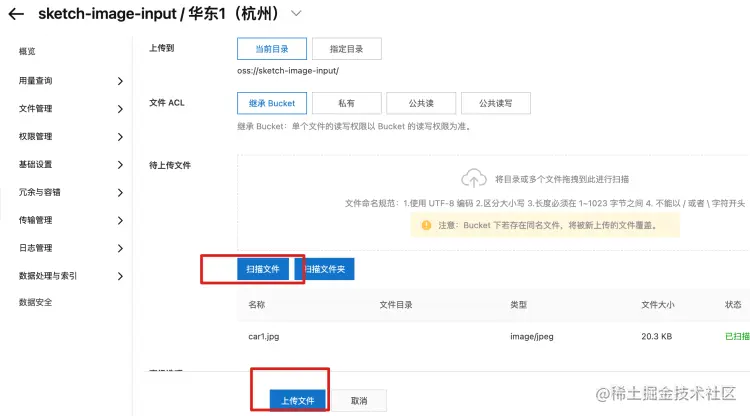
Task: Select 文件管理 in the sidebar
Action: point(35,109)
